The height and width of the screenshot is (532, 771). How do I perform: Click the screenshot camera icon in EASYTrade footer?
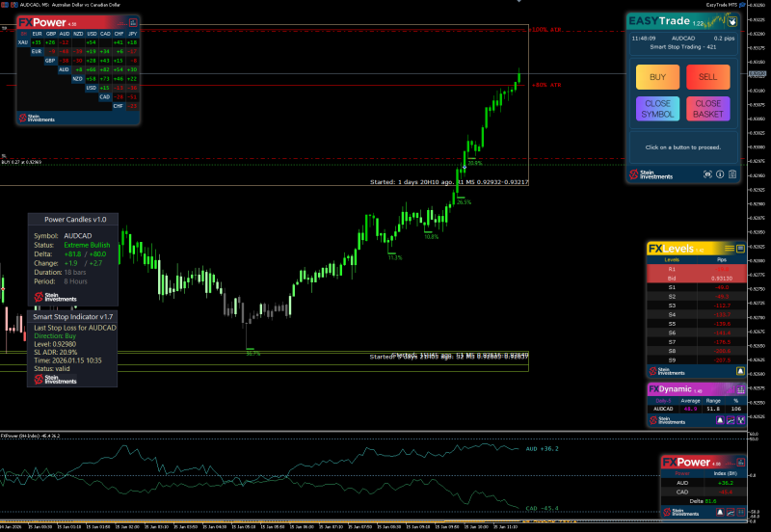point(707,174)
